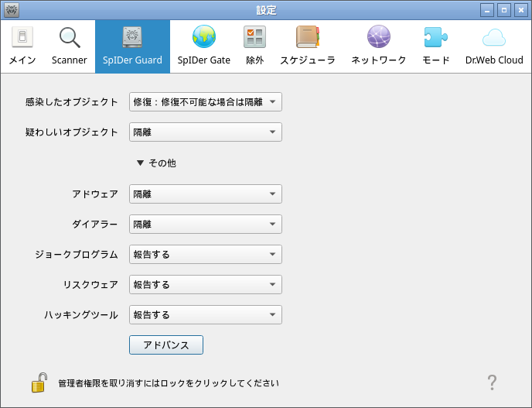Switch to the メイン tab label

pyautogui.click(x=22, y=60)
